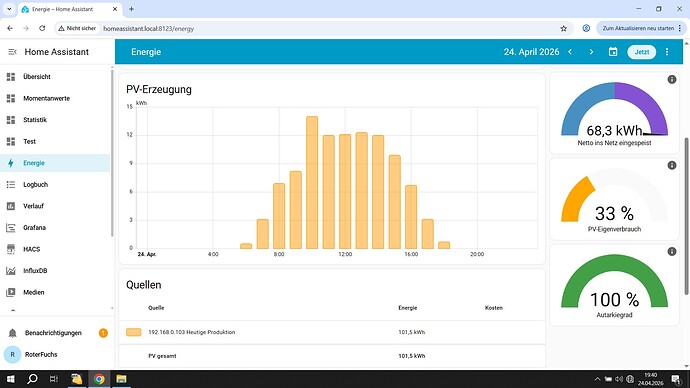Open the RoterFuchs user profile
Image resolution: width=690 pixels, height=388 pixels.
55,354
